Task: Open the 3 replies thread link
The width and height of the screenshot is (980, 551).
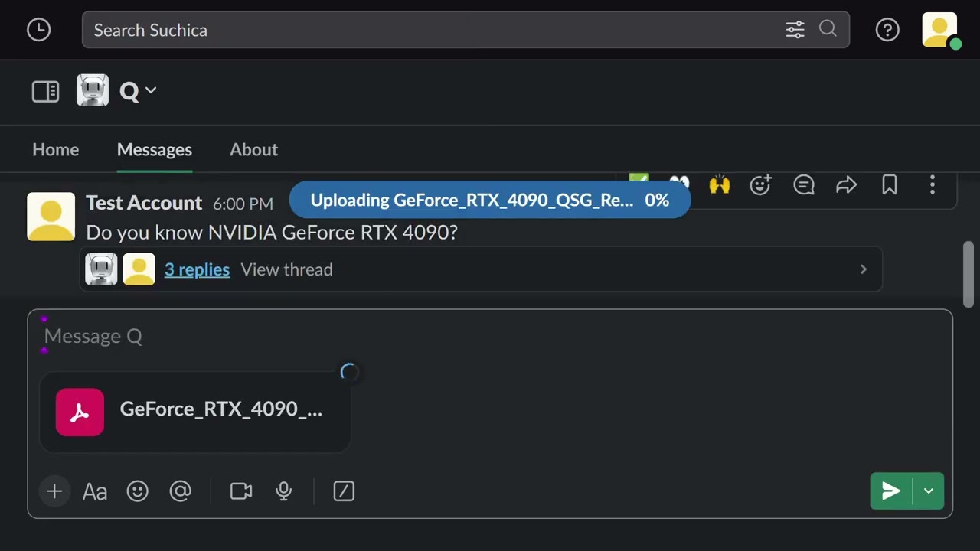Action: click(x=197, y=269)
